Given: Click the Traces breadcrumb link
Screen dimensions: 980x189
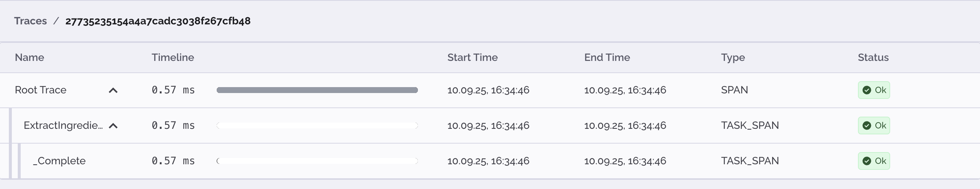Looking at the screenshot, I should [x=30, y=21].
